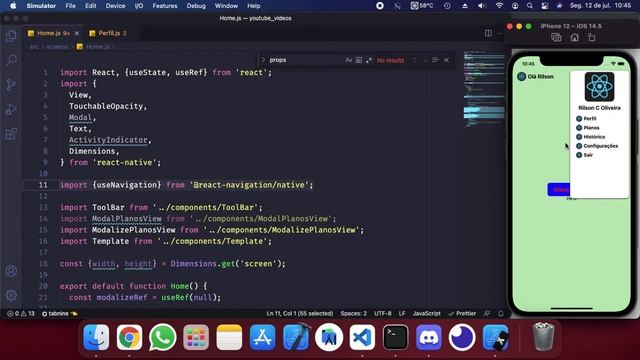
Task: Open the Simulator File menu
Action: tap(71, 6)
